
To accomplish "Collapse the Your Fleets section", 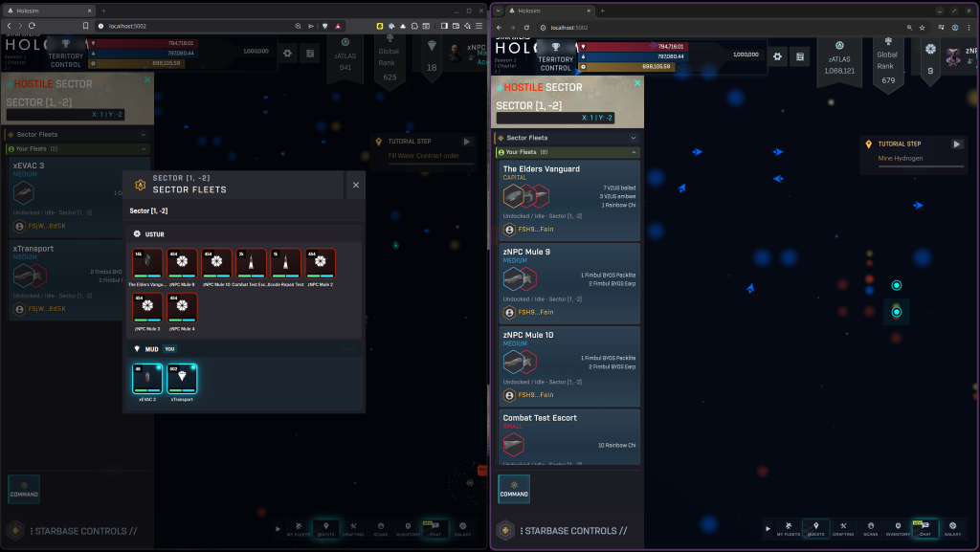I will [x=635, y=151].
